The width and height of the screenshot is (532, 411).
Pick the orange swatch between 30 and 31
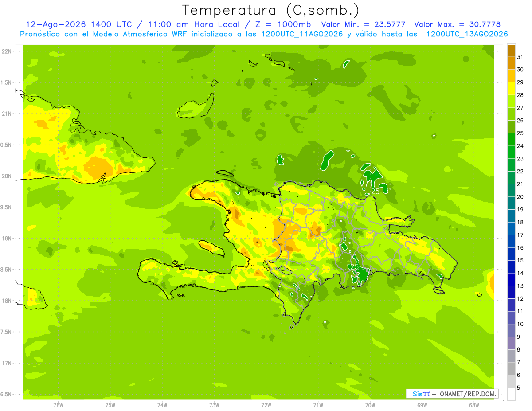tap(511, 63)
